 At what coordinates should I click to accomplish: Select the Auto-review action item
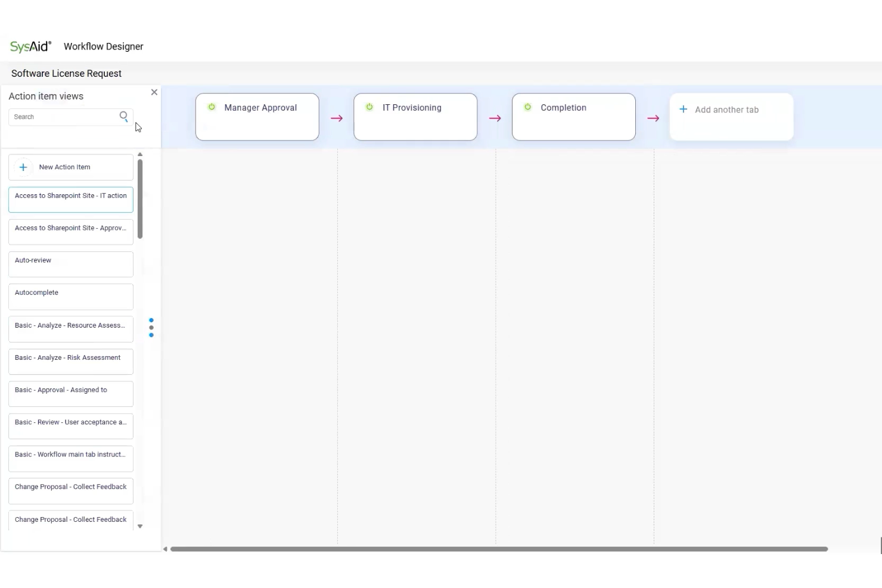point(70,264)
